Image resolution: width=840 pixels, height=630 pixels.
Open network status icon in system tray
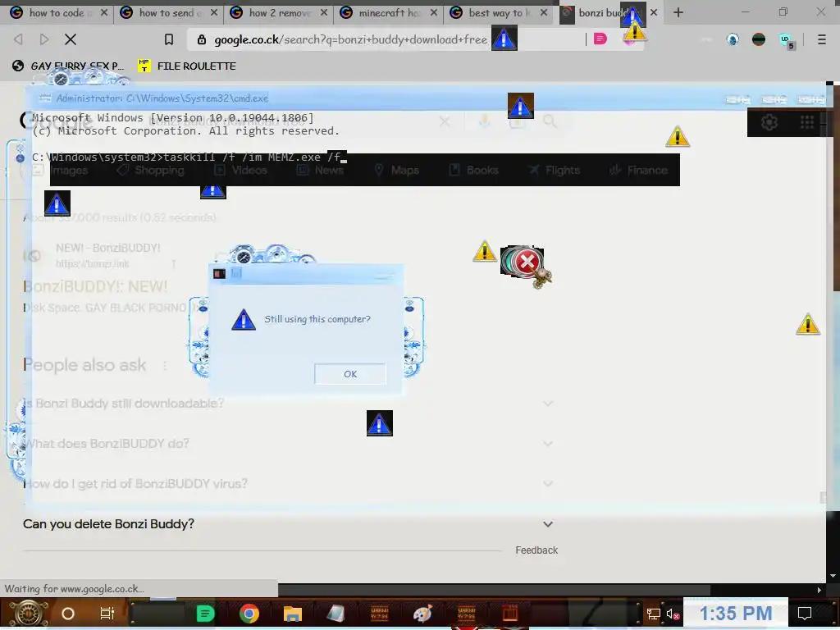click(x=653, y=614)
